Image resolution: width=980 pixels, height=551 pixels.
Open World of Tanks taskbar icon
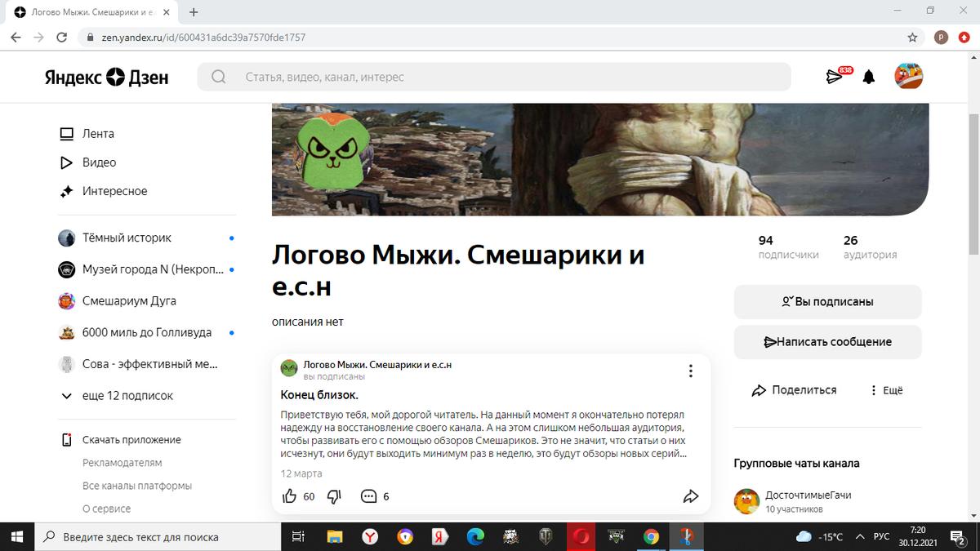[546, 537]
